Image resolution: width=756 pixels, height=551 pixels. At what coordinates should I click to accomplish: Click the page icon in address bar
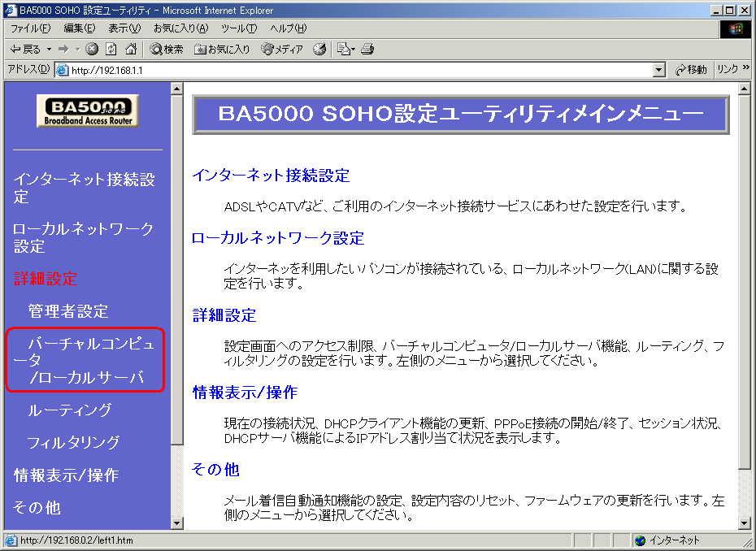63,71
